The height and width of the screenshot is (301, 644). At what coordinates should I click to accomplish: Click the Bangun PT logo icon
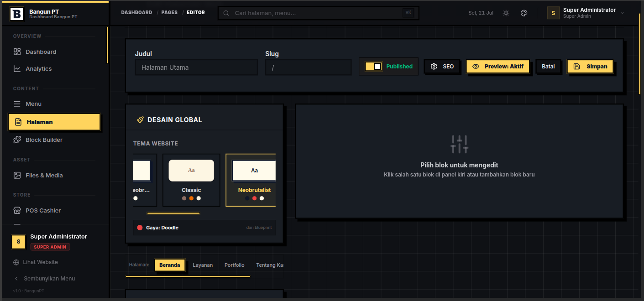point(16,14)
